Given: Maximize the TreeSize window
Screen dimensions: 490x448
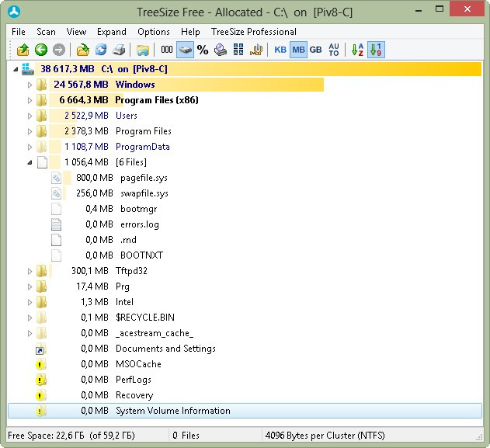Looking at the screenshot, I should (439, 9).
